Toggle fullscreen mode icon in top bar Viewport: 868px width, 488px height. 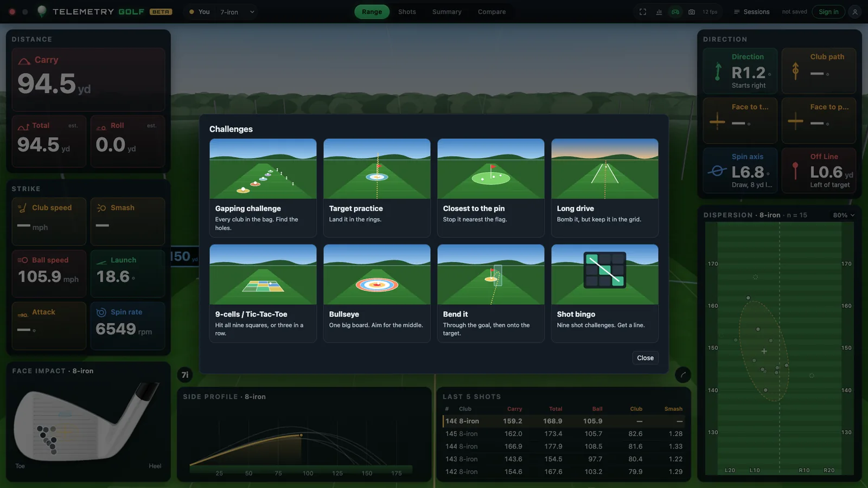point(643,12)
